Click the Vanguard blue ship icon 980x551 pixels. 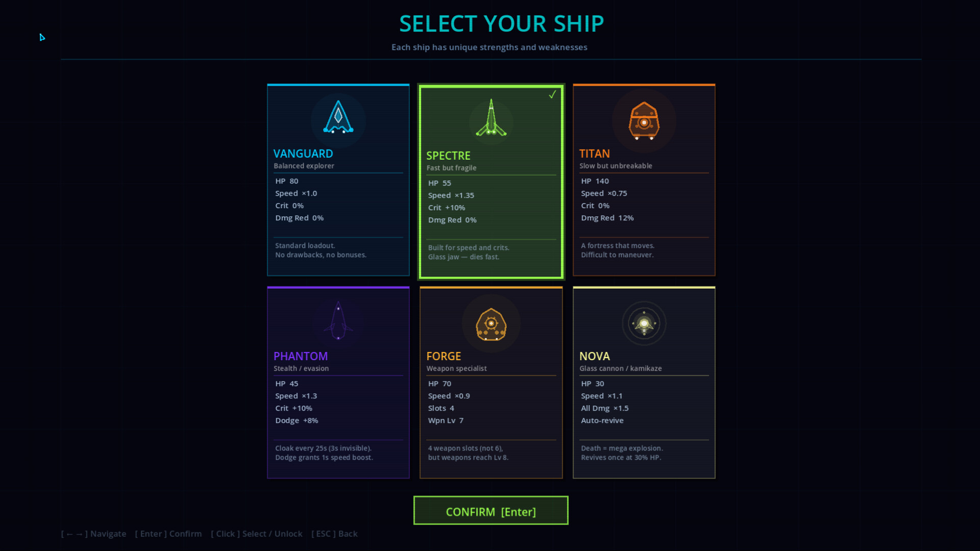pyautogui.click(x=338, y=118)
